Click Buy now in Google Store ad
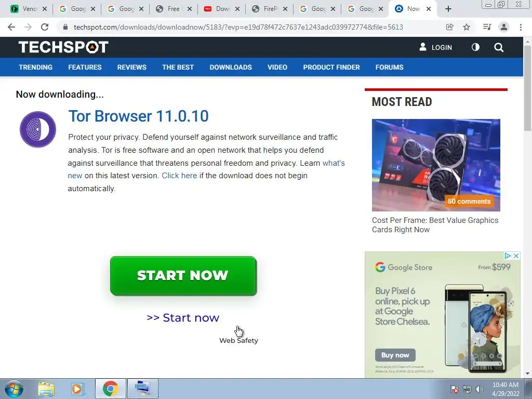532x399 pixels. (395, 355)
